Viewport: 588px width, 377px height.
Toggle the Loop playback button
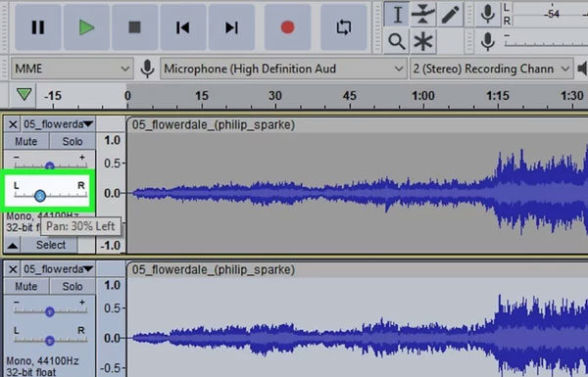[344, 27]
